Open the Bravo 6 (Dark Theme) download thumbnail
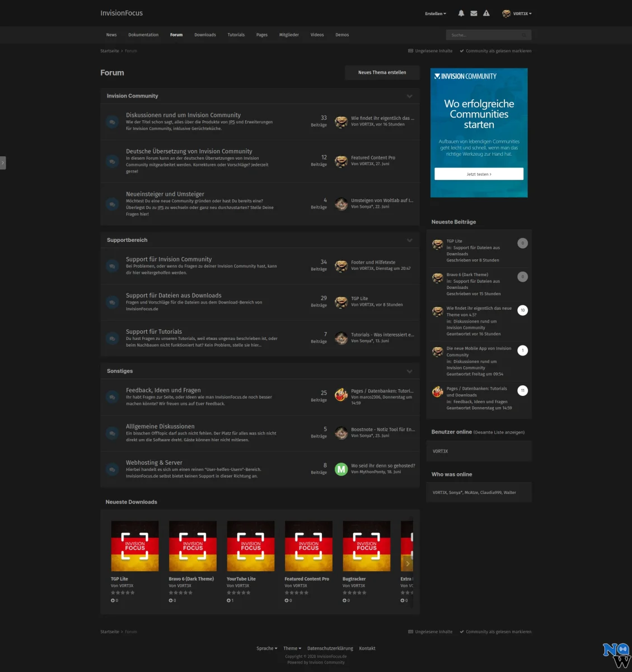Screen dimensions: 632x672 [193, 546]
